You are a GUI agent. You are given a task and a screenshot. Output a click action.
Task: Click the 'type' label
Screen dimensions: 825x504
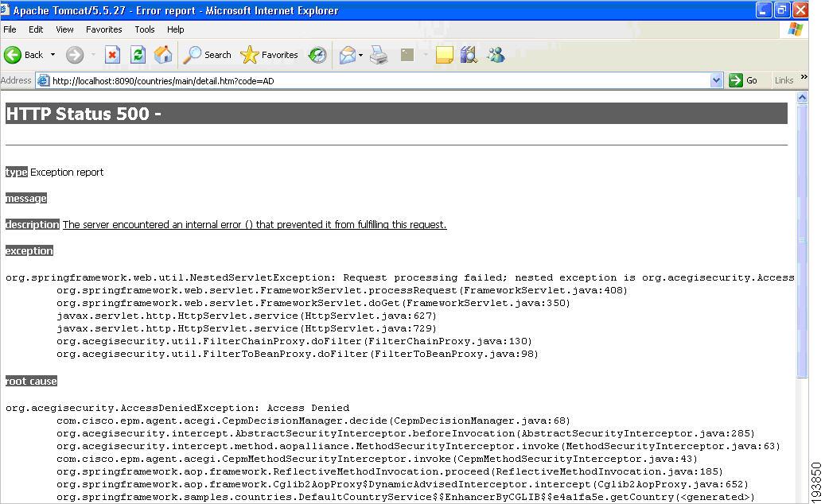click(17, 172)
